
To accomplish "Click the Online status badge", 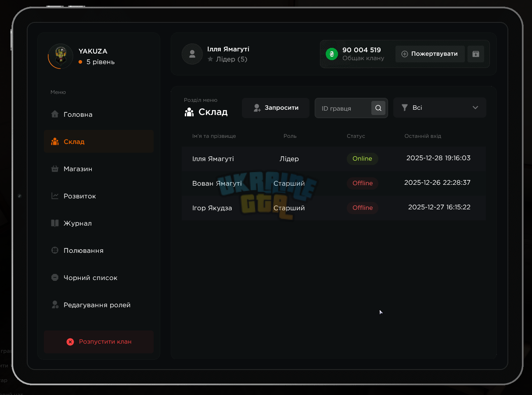I will [x=363, y=158].
